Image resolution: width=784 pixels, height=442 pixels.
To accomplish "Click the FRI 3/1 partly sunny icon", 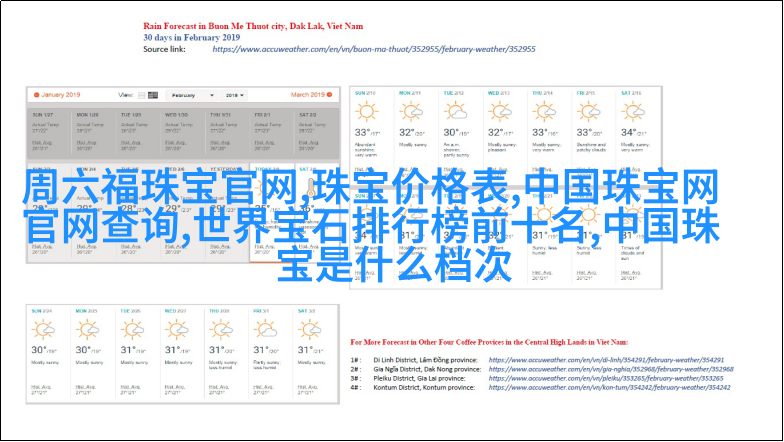I will (x=265, y=330).
